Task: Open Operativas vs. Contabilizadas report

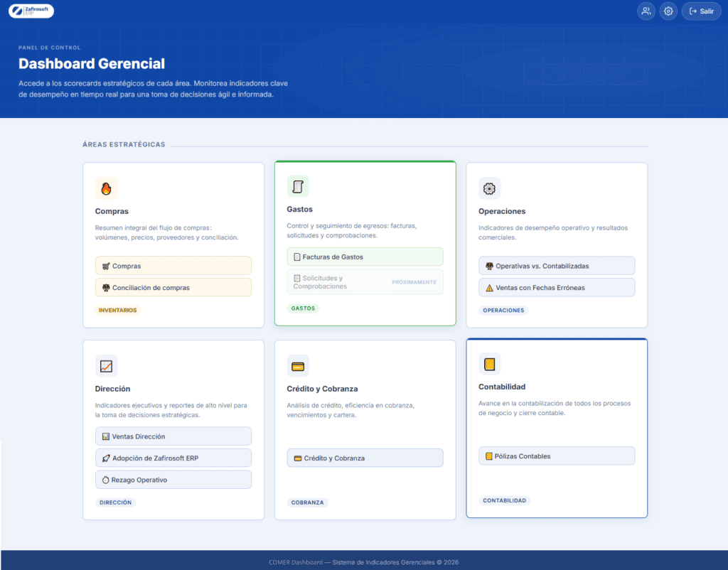Action: 557,266
